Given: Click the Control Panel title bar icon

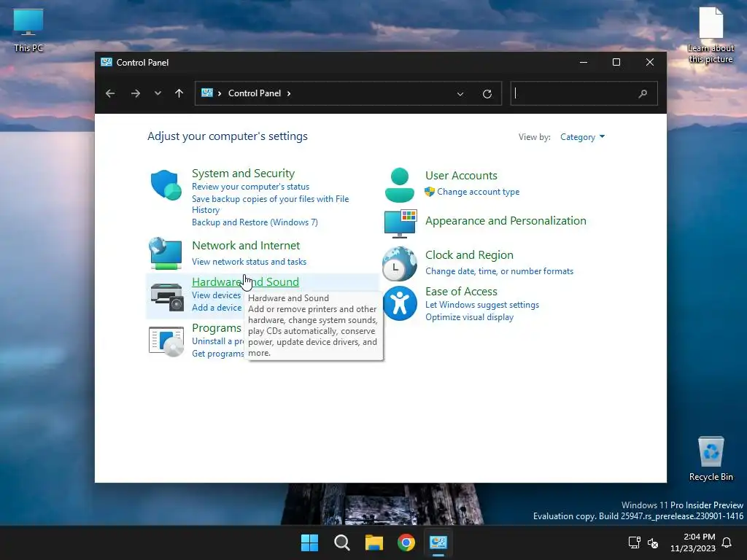Looking at the screenshot, I should (107, 62).
